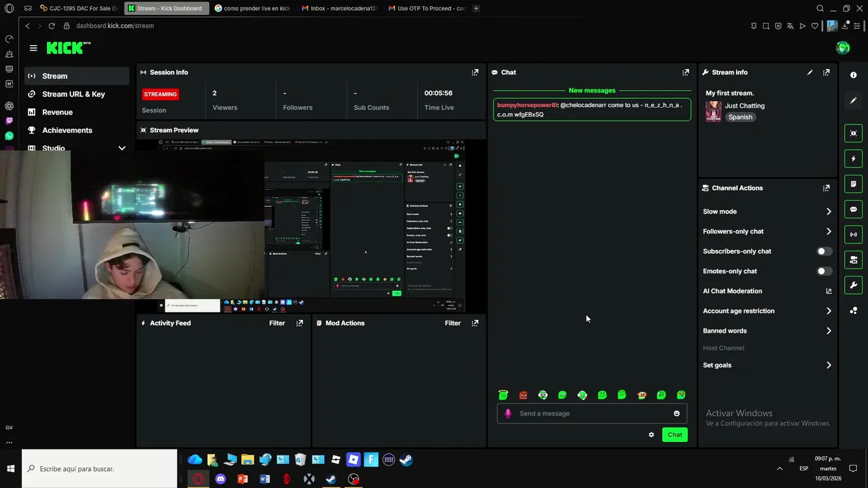
Task: Click the Just Chatting category
Action: pos(745,106)
